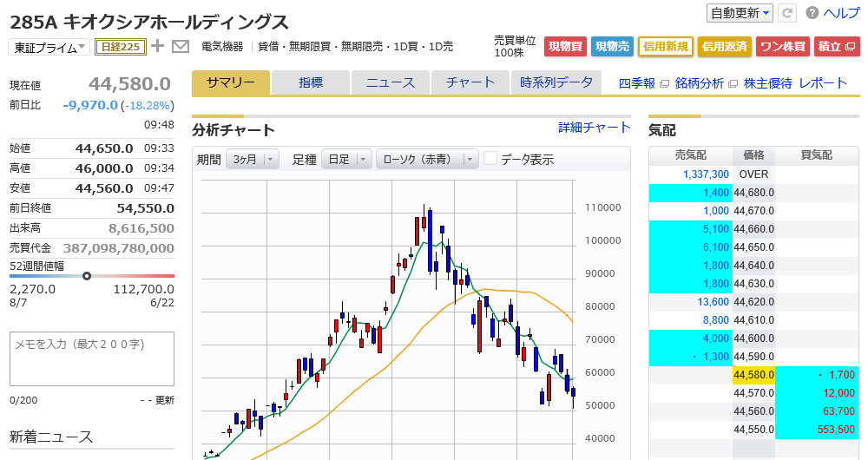This screenshot has width=868, height=460.
Task: Open the 日経225 index badge
Action: pos(121,47)
